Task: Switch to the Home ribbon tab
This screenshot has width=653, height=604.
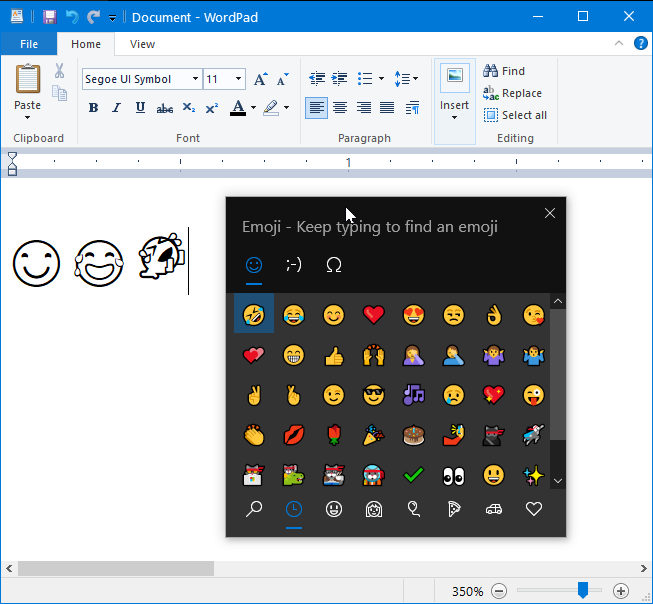Action: coord(86,44)
